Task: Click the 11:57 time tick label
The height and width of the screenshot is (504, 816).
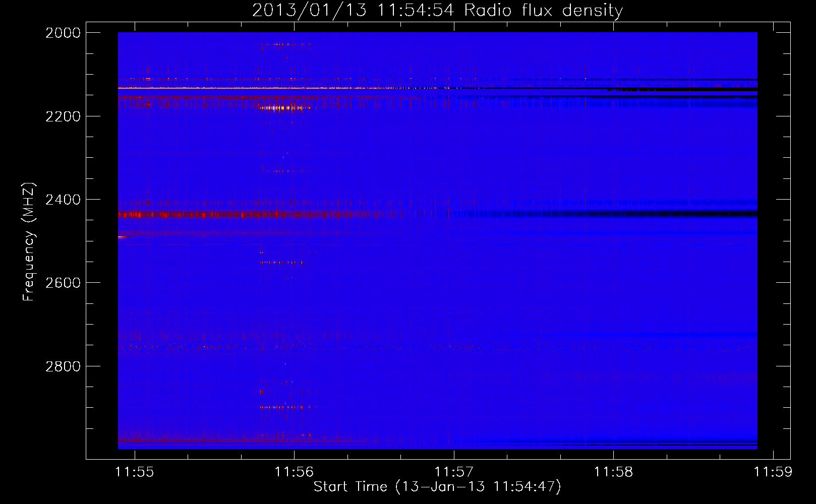Action: [x=454, y=472]
